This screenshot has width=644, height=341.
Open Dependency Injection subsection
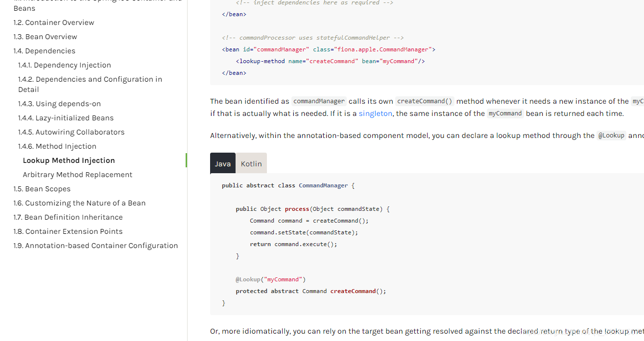pyautogui.click(x=67, y=65)
